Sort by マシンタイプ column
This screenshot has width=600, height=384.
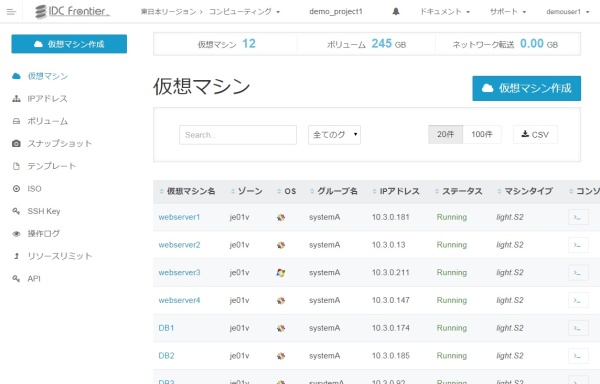[x=525, y=191]
